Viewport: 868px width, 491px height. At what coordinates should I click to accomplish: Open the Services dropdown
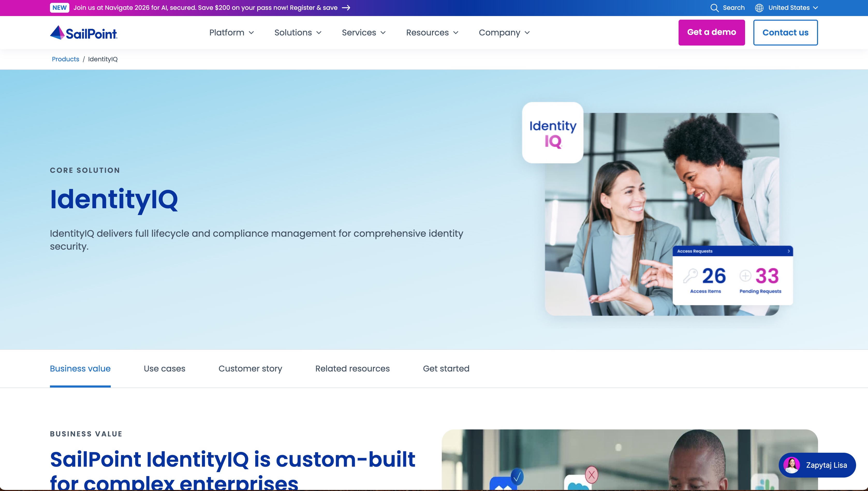(x=364, y=33)
